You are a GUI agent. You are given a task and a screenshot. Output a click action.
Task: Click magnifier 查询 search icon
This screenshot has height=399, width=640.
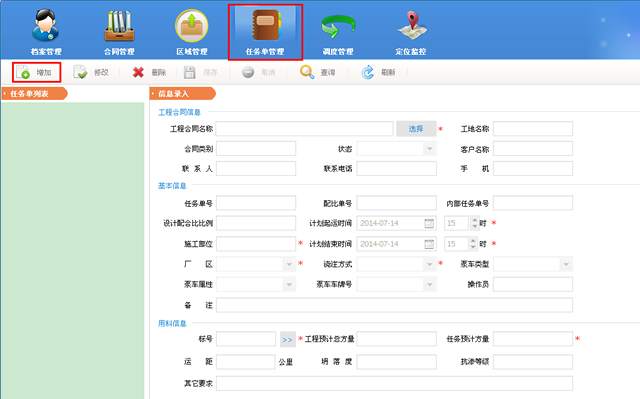click(307, 72)
